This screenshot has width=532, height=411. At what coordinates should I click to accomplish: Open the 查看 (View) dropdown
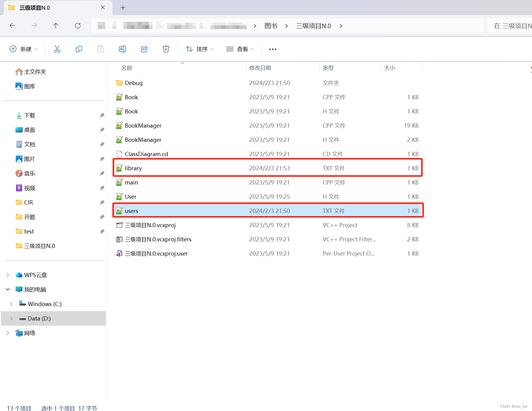(x=240, y=49)
